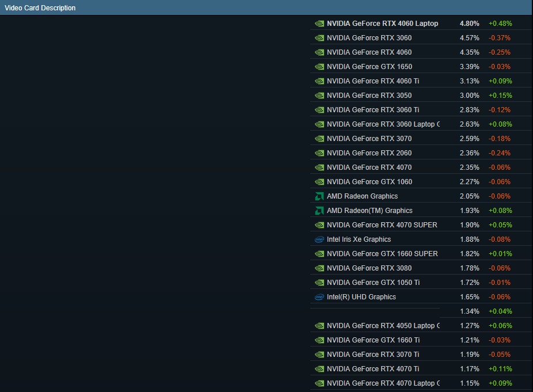Click the NVIDIA logo beside RTX 4060 Ti

319,81
